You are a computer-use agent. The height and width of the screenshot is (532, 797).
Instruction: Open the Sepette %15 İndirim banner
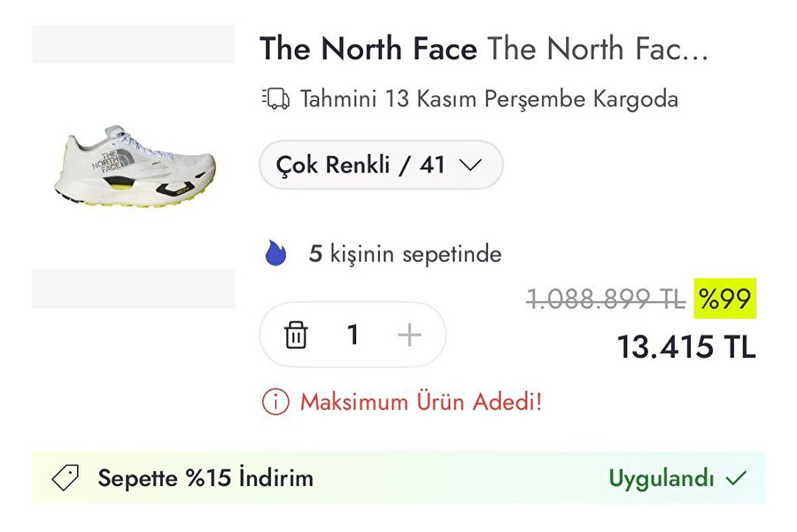pyautogui.click(x=205, y=478)
